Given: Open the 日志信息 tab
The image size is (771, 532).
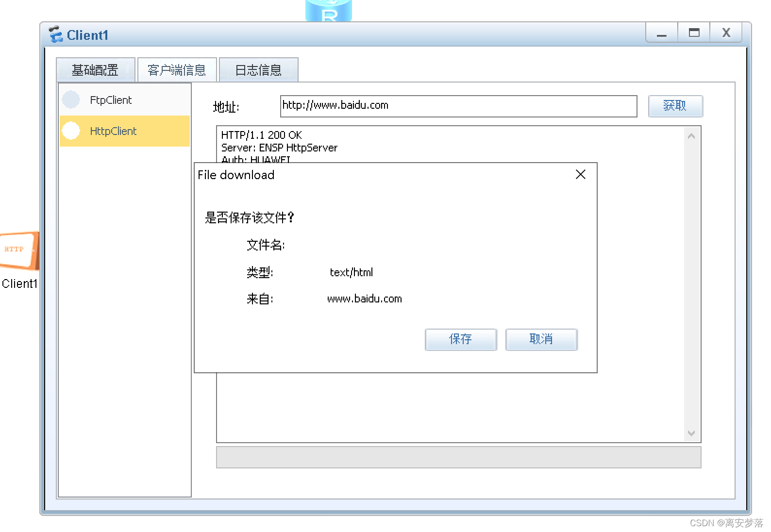Looking at the screenshot, I should click(x=258, y=70).
